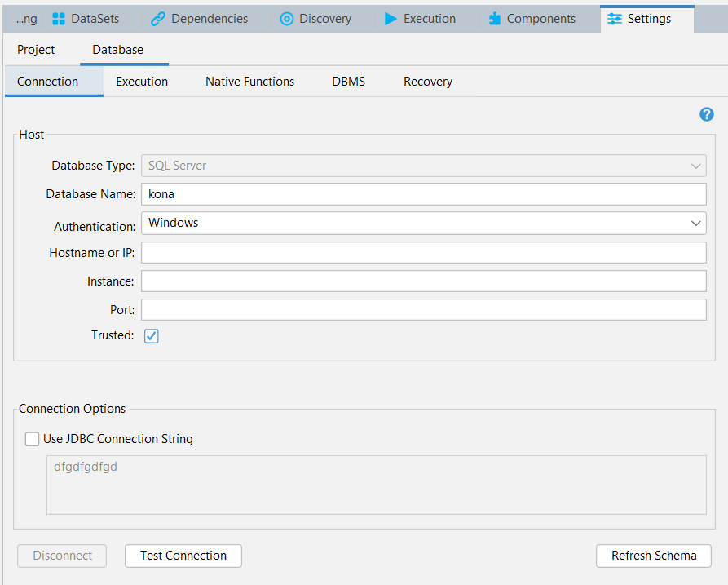Switch to the Project settings tab
728x585 pixels.
36,50
